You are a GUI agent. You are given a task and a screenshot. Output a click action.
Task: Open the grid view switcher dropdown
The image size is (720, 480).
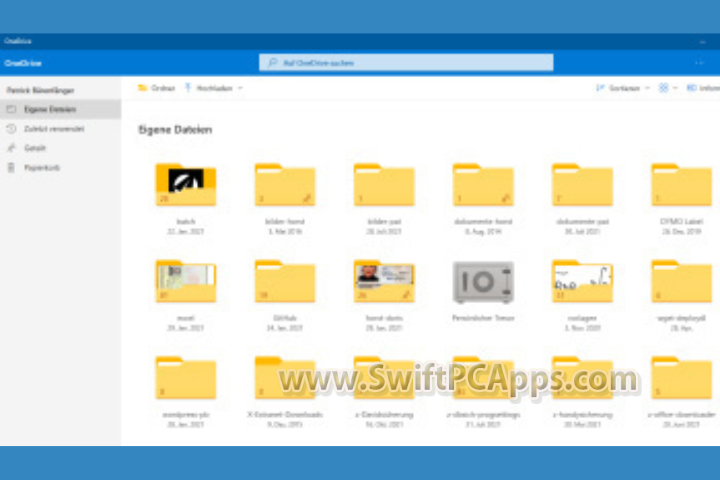pyautogui.click(x=668, y=88)
